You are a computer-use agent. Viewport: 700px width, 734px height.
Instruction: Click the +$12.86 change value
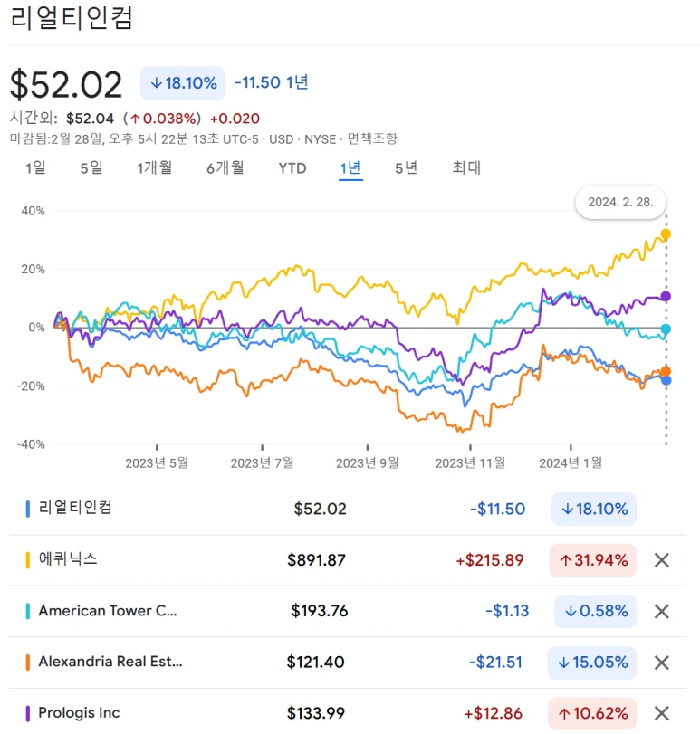pyautogui.click(x=493, y=713)
